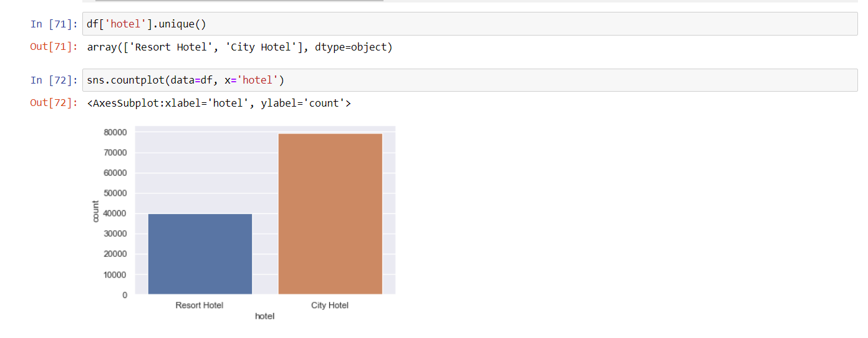868x338 pixels.
Task: Click the 20000 y-axis tick label
Action: point(116,254)
